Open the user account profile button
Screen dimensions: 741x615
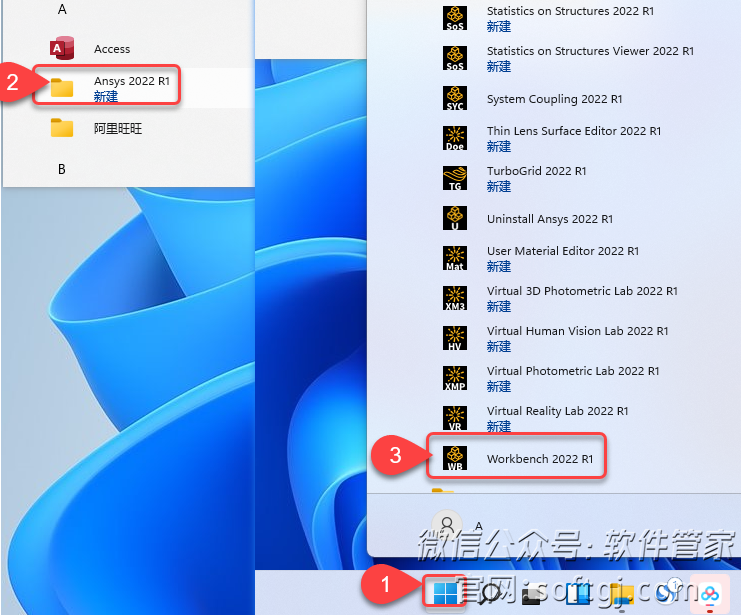(449, 524)
